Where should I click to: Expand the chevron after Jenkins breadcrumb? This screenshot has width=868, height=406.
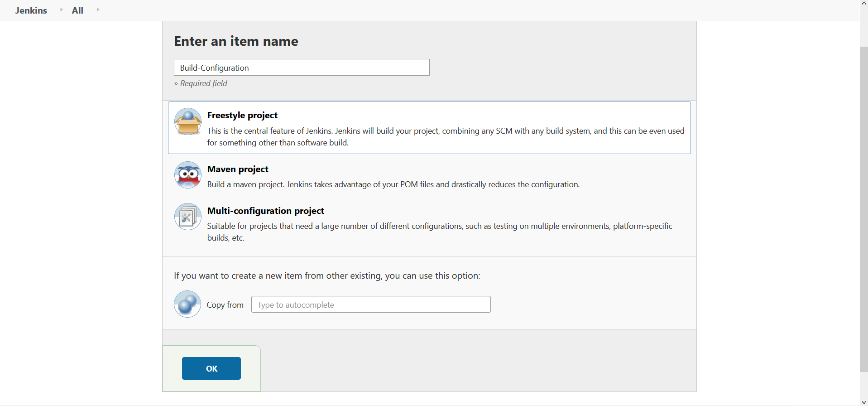click(61, 10)
